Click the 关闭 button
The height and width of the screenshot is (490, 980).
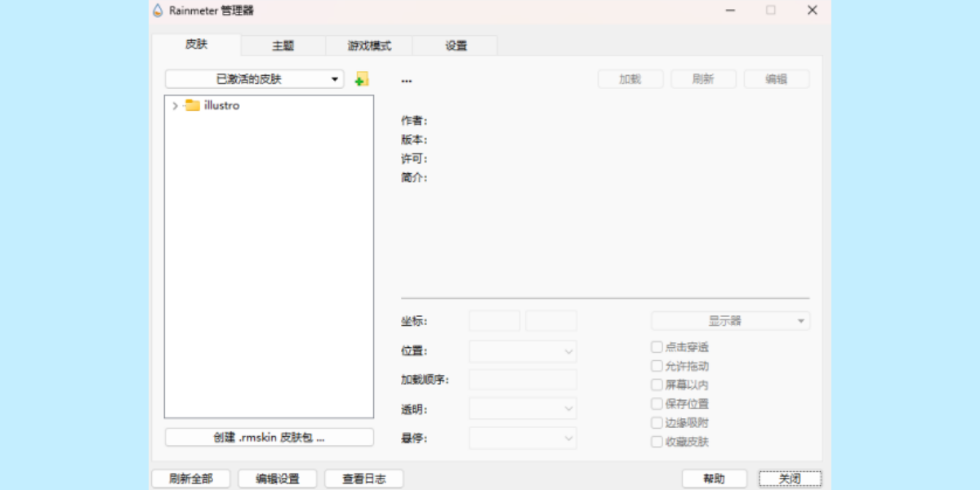click(x=790, y=479)
